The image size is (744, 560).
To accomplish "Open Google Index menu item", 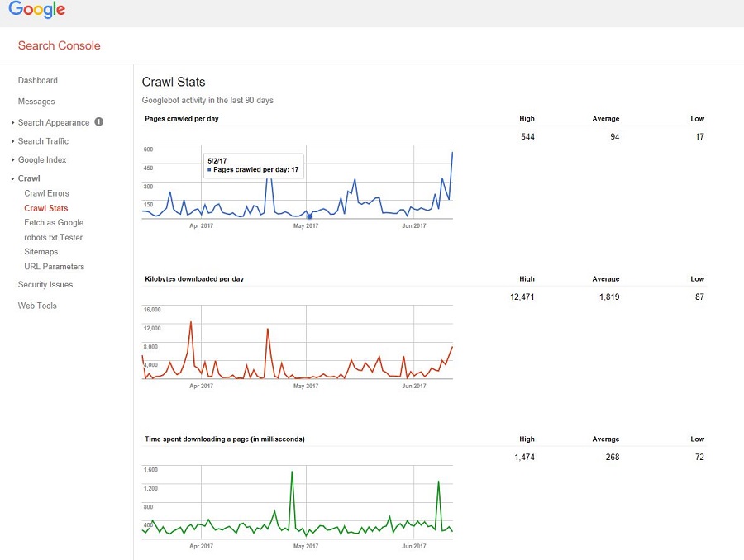I will point(42,159).
